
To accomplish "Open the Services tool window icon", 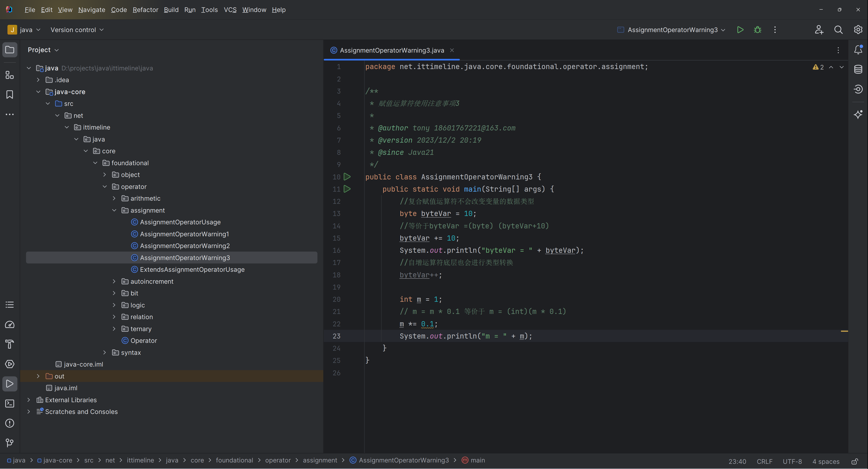I will pos(10,364).
